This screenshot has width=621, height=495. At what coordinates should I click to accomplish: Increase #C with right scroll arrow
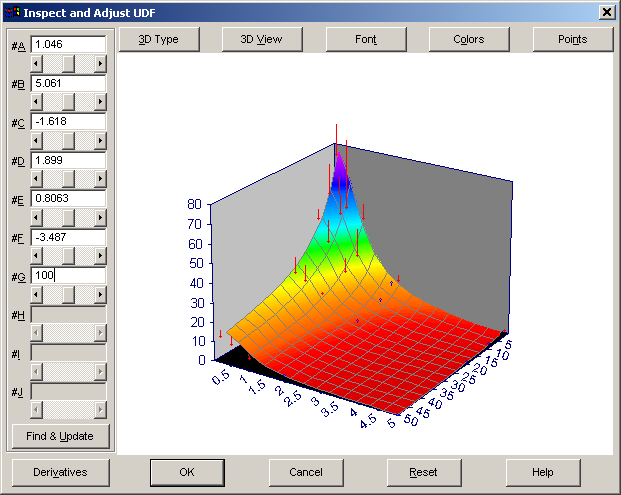coord(100,141)
